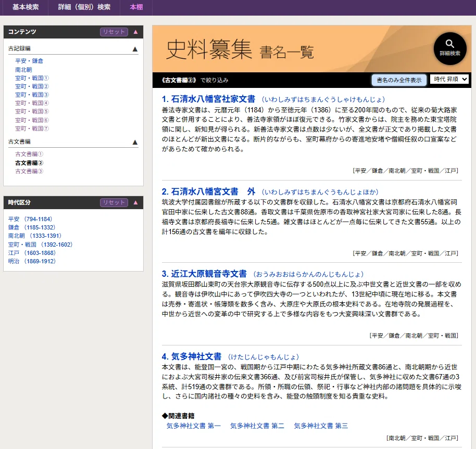
Task: Select the active 古文書編② filter
Action: coord(29,163)
